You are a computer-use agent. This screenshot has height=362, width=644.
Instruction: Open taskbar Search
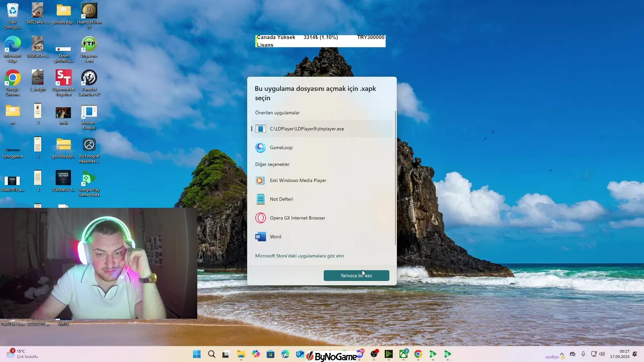coord(212,354)
